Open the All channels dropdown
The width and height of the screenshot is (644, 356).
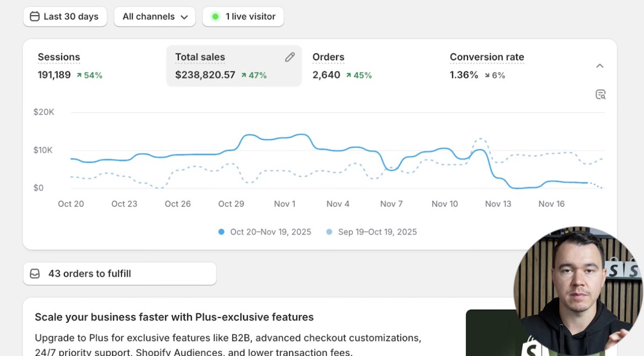tap(155, 17)
